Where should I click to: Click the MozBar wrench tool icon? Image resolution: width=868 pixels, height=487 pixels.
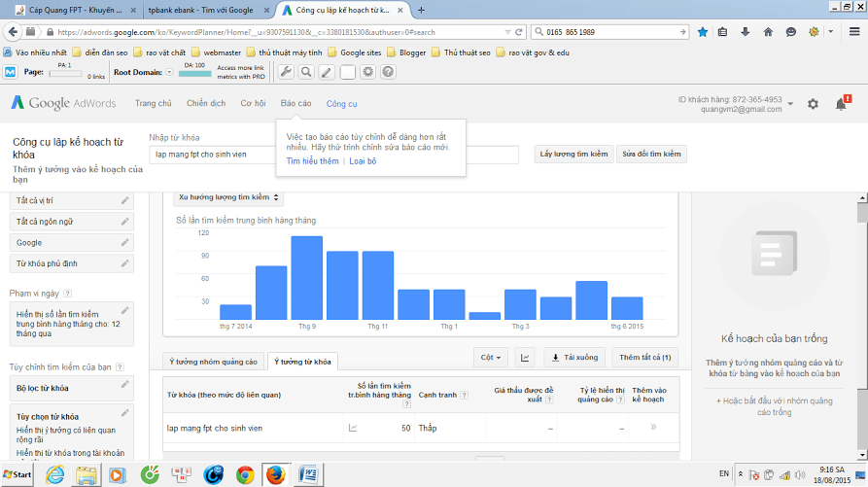(x=286, y=72)
